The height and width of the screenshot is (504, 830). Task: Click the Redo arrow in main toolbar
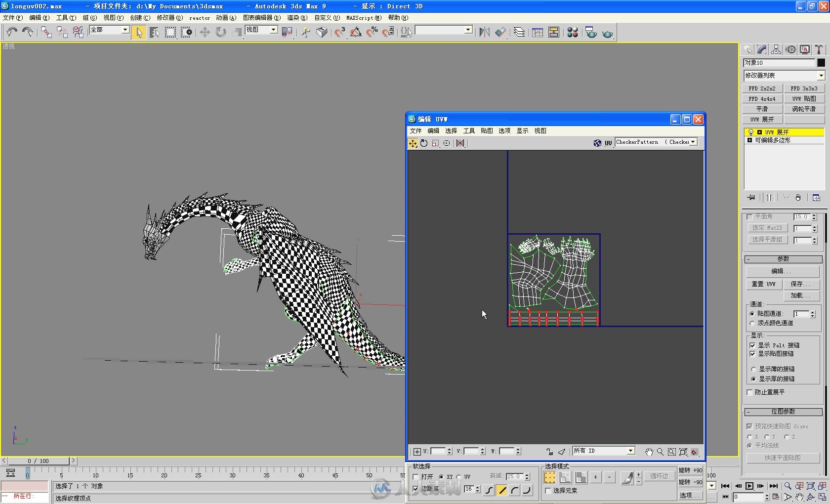28,33
